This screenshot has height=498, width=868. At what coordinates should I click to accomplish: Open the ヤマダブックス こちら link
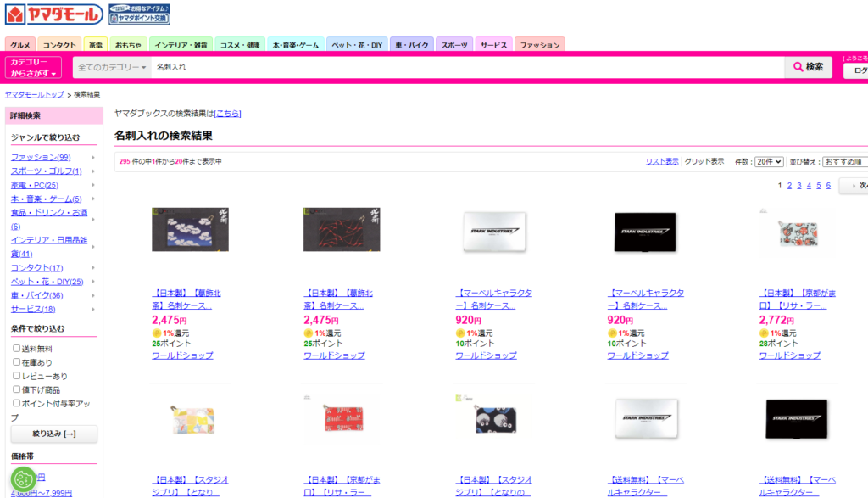coord(227,114)
